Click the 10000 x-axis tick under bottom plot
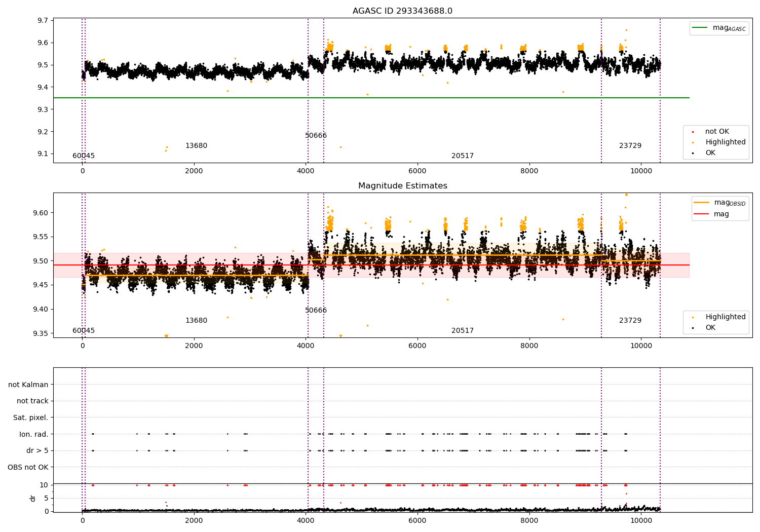Viewport: 760px width, 532px height. [641, 521]
